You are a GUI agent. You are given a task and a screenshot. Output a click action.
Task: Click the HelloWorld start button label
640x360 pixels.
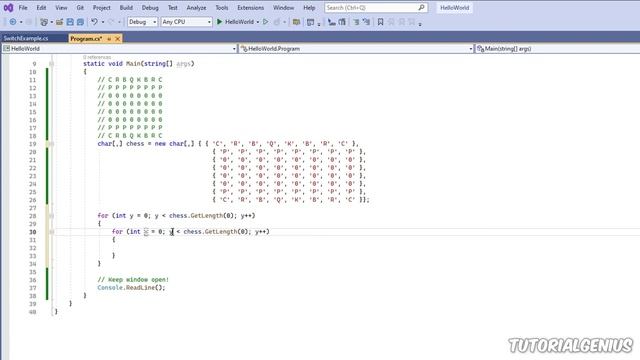(x=240, y=22)
